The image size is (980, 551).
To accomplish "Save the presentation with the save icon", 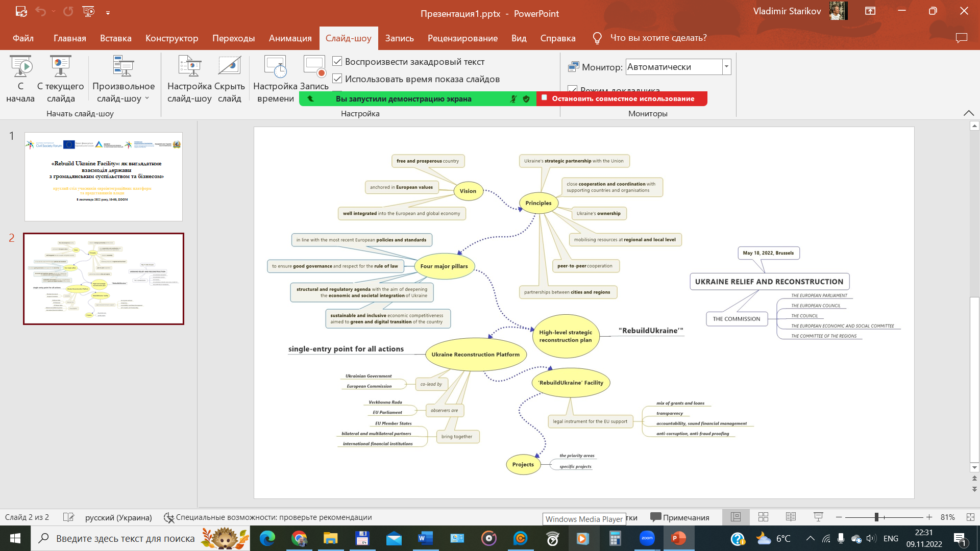I will (x=21, y=11).
